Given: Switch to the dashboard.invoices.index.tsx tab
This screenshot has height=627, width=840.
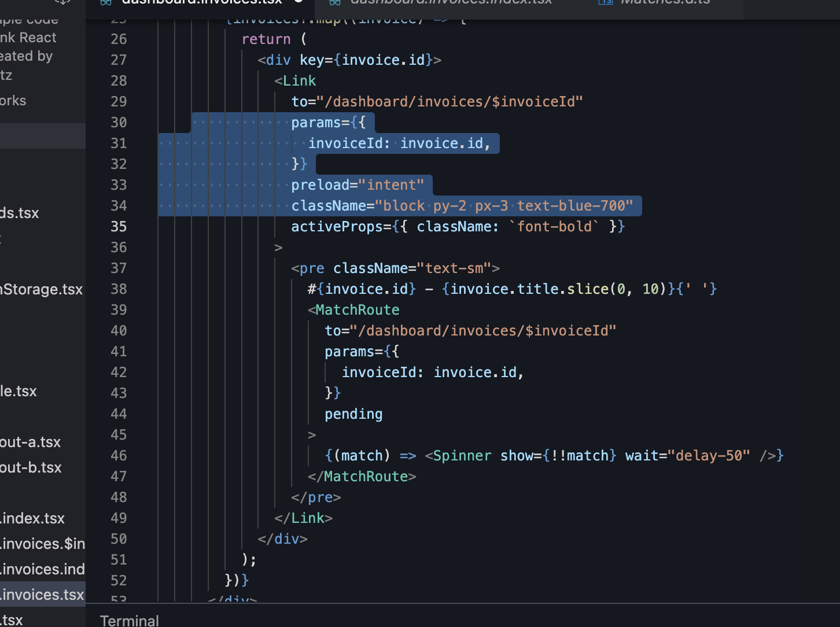Looking at the screenshot, I should (451, 2).
